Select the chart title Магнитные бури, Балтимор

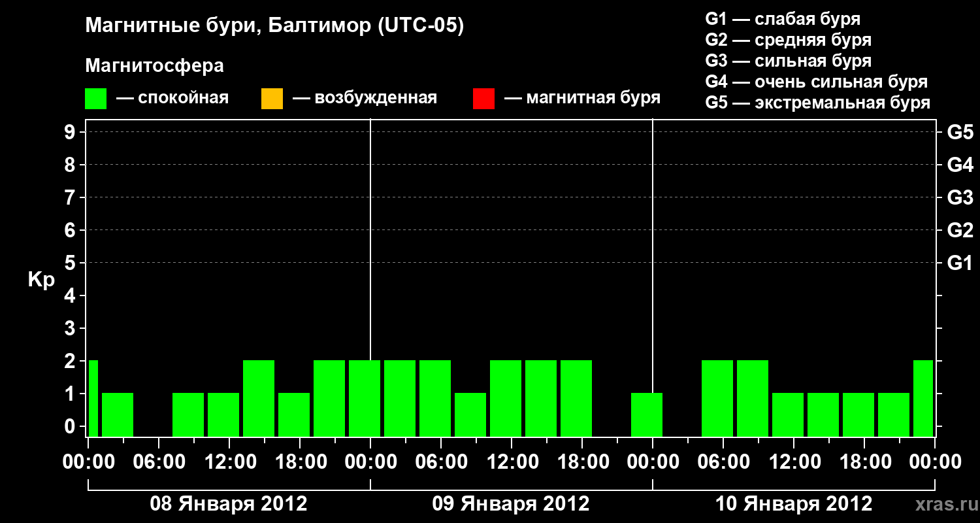274,26
